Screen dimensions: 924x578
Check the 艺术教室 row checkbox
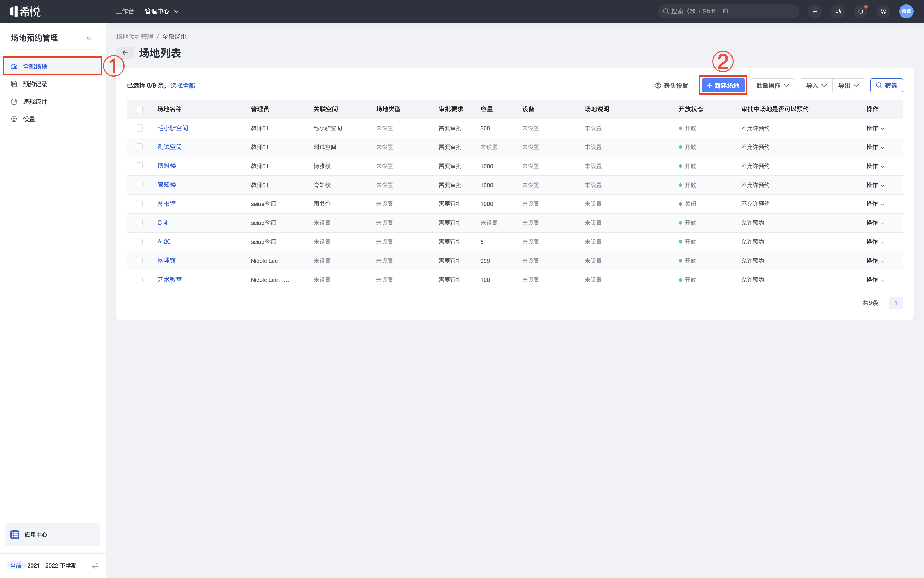coord(139,280)
